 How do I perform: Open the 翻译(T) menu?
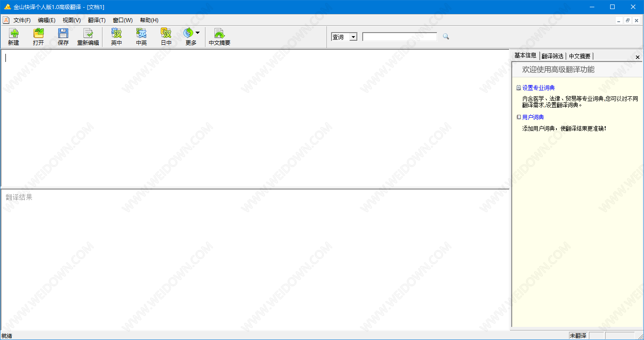(97, 20)
